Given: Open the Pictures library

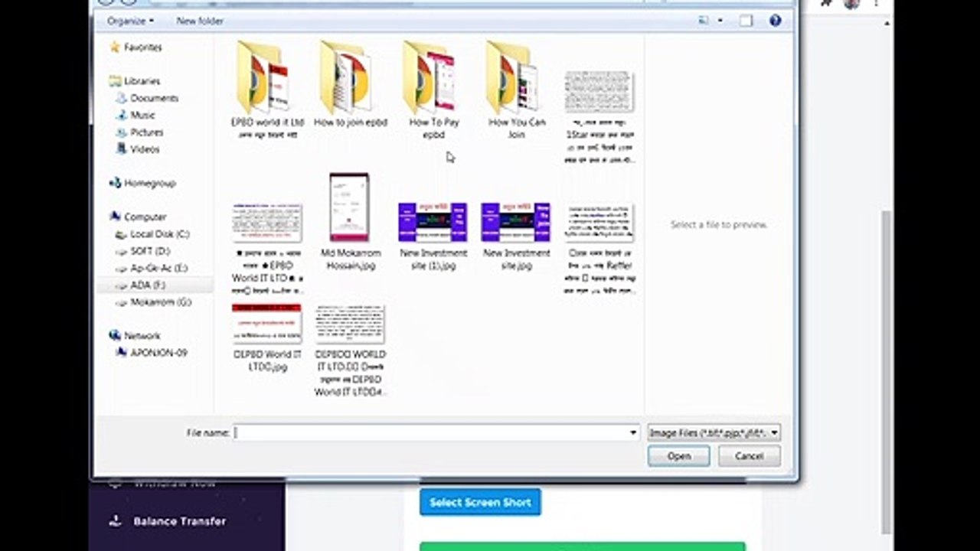Looking at the screenshot, I should tap(138, 132).
